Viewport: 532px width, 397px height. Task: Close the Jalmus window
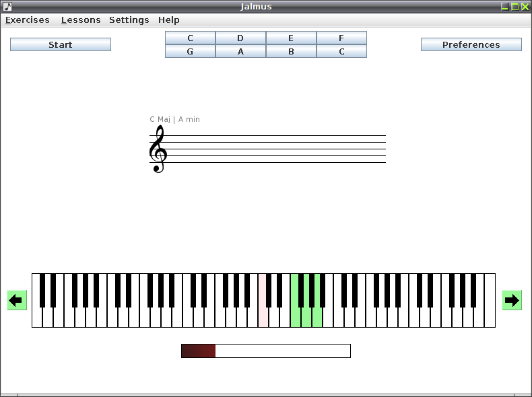(x=525, y=7)
